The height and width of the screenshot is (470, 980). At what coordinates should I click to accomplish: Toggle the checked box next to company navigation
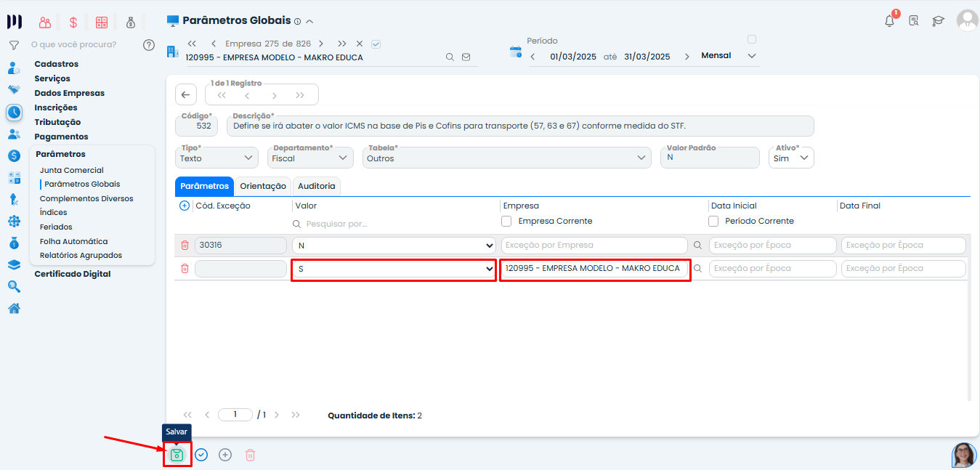click(376, 44)
